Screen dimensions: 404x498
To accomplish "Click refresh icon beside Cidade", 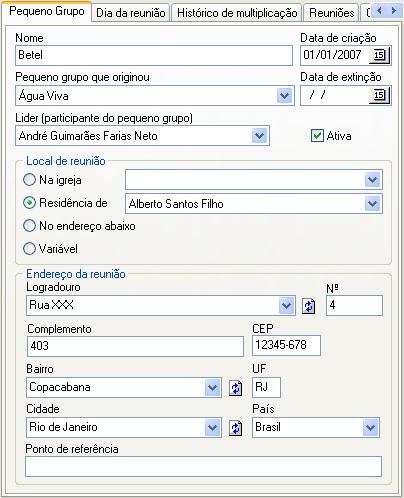I will pos(235,428).
